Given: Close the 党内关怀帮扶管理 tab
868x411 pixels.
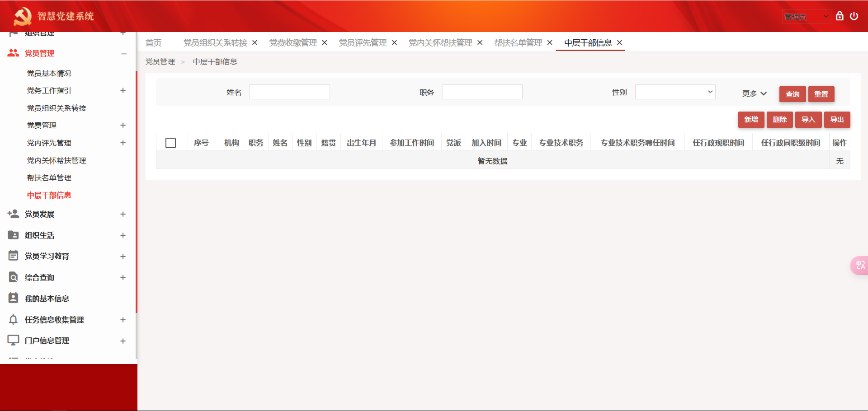Looking at the screenshot, I should pos(480,42).
